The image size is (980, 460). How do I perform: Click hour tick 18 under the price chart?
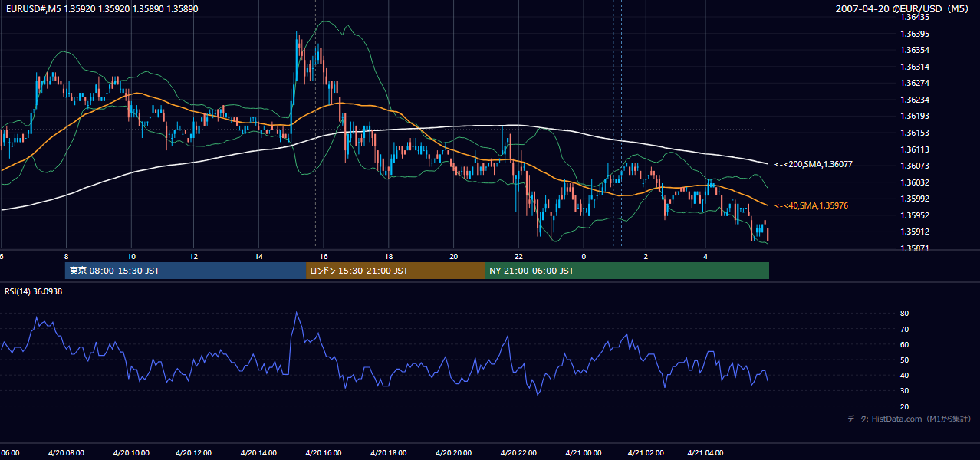pos(389,256)
